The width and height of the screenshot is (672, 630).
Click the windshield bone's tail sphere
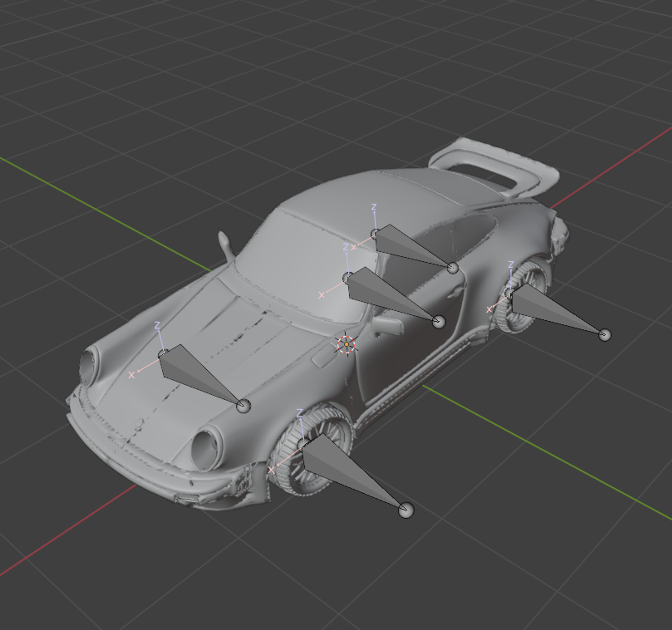[x=439, y=322]
